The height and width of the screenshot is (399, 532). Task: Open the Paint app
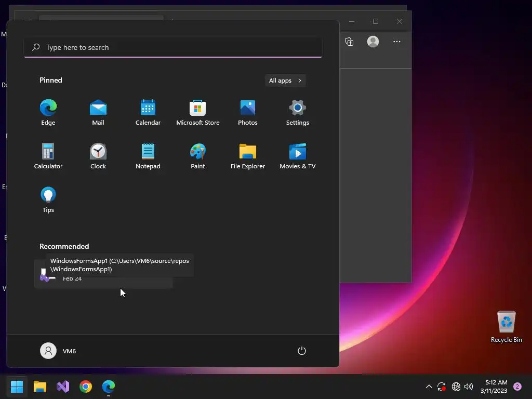pos(198,156)
